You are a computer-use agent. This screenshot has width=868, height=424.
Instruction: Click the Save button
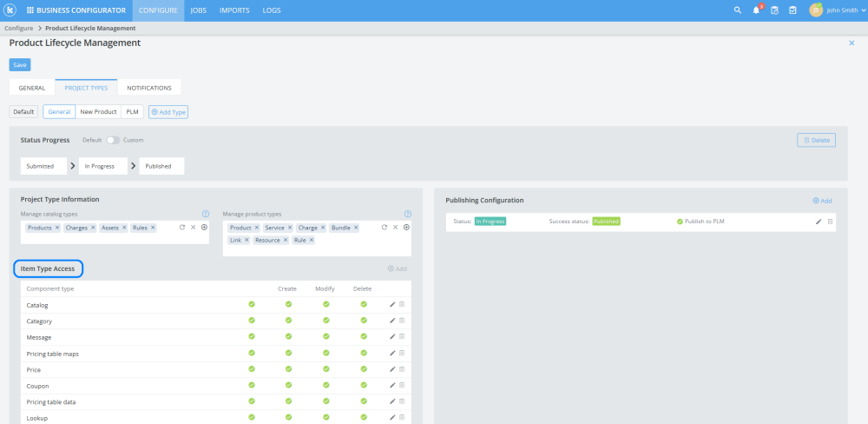pos(20,65)
